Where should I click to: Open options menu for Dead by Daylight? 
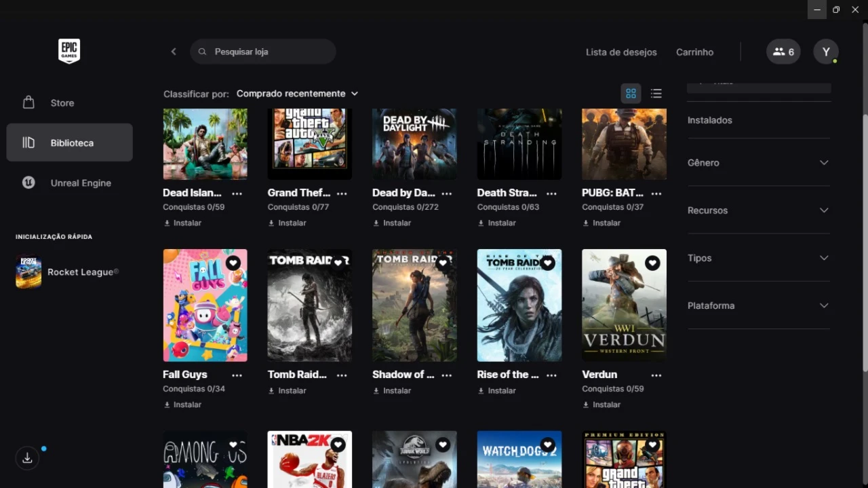(x=446, y=193)
